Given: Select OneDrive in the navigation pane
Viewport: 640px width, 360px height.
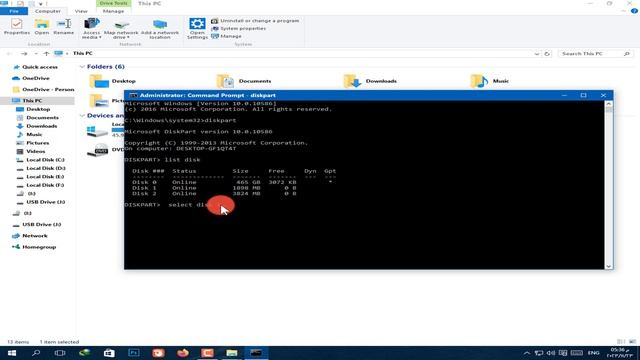Looking at the screenshot, I should click(x=36, y=78).
